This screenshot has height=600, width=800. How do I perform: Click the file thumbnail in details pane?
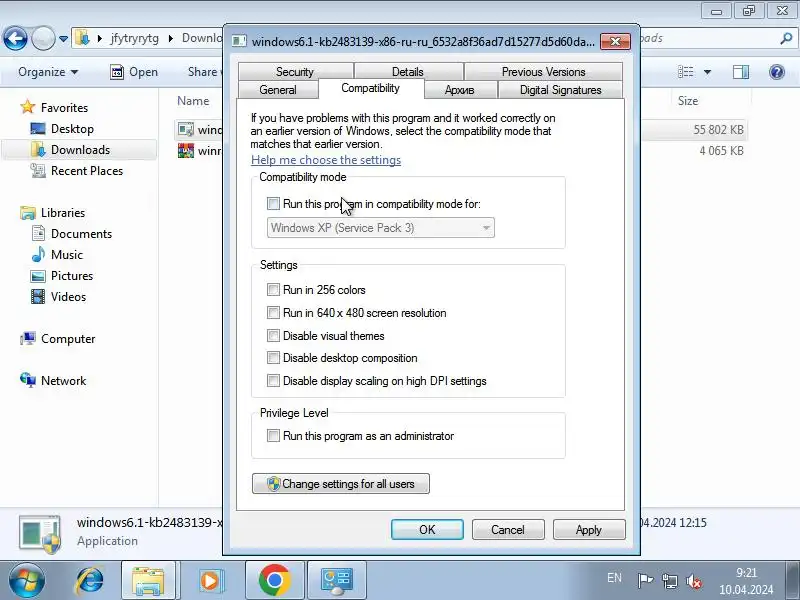point(40,534)
